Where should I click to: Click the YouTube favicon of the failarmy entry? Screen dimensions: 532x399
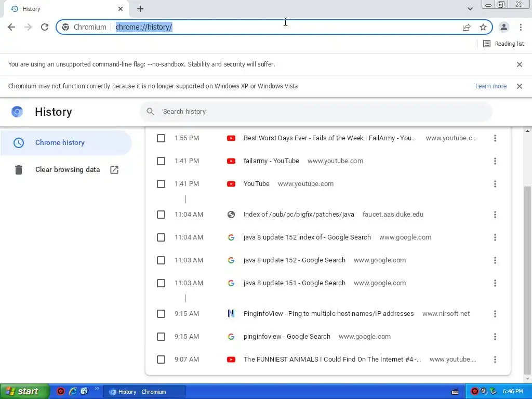(x=231, y=161)
